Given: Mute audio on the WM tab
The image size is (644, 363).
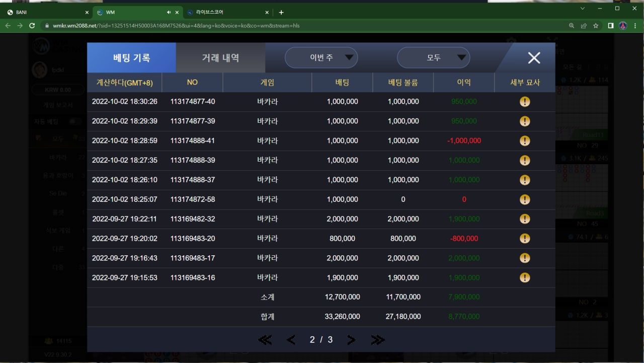Looking at the screenshot, I should click(x=168, y=12).
